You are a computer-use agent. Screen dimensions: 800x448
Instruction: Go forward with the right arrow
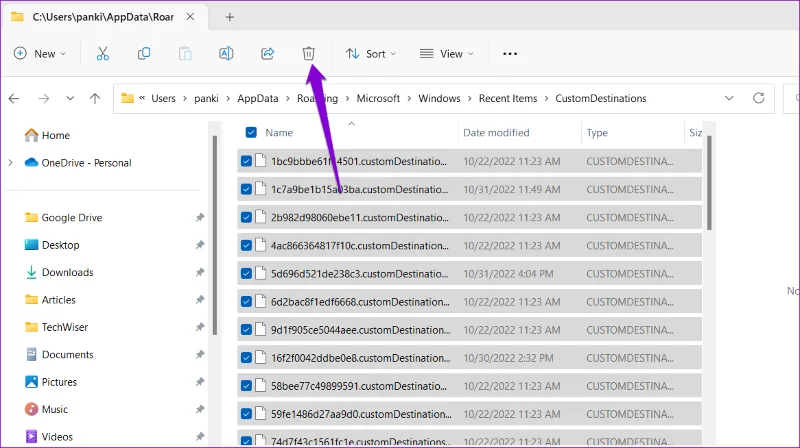click(x=44, y=98)
